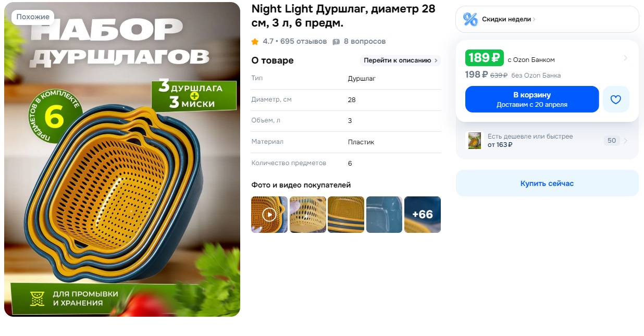The height and width of the screenshot is (336, 644).
Task: Add product to cart with В корзину
Action: coord(532,99)
